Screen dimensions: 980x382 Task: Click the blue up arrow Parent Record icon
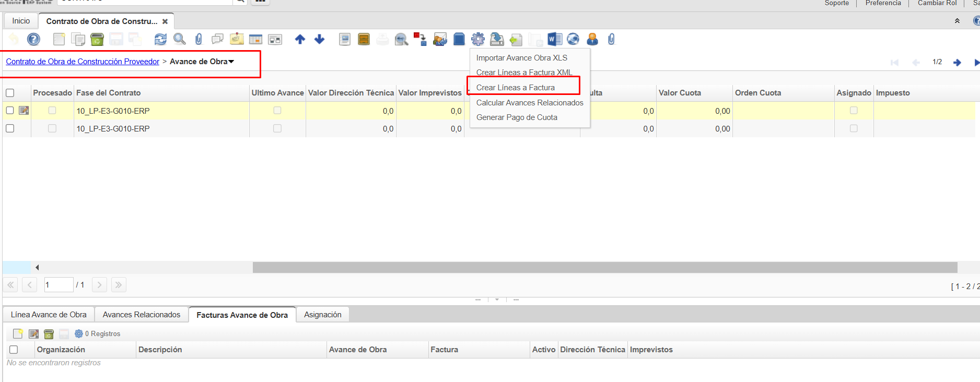pos(300,39)
